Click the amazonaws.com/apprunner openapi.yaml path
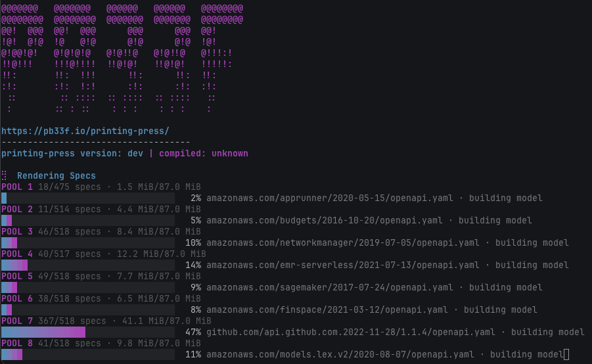The image size is (592, 364). [x=330, y=198]
